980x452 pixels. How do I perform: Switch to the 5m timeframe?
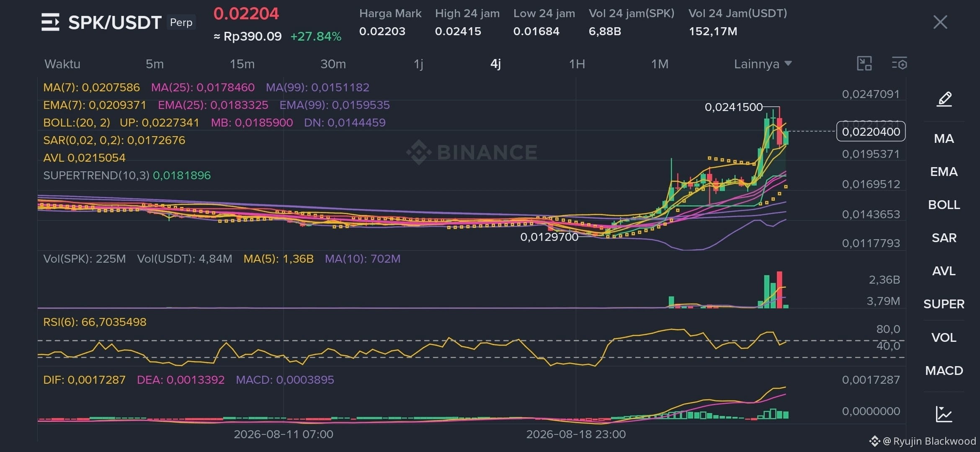[x=155, y=64]
